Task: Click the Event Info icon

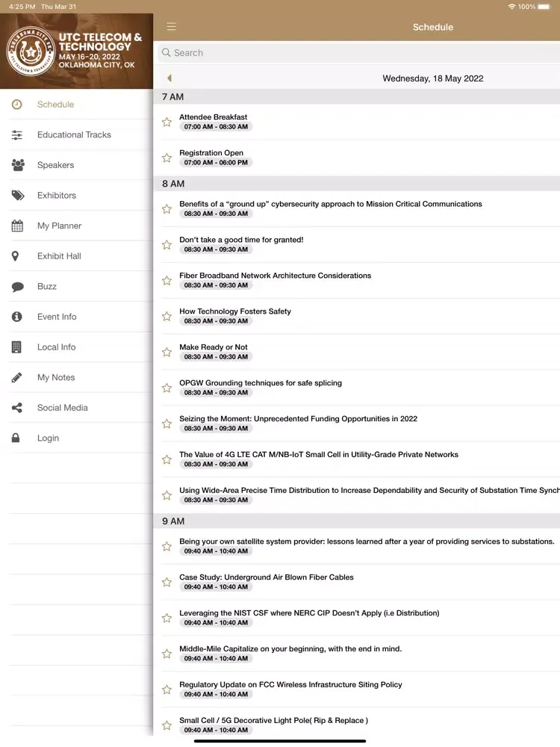Action: tap(16, 317)
